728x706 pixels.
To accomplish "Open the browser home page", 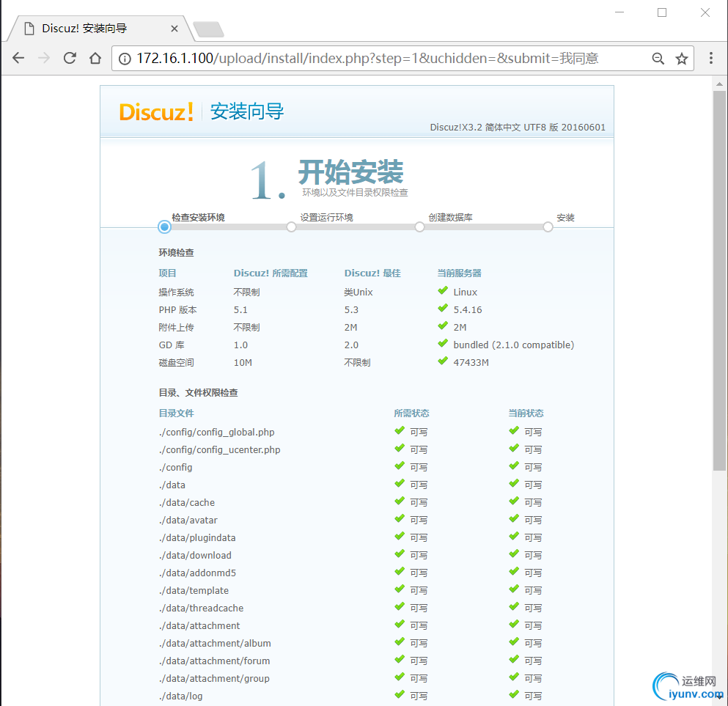I will point(95,58).
